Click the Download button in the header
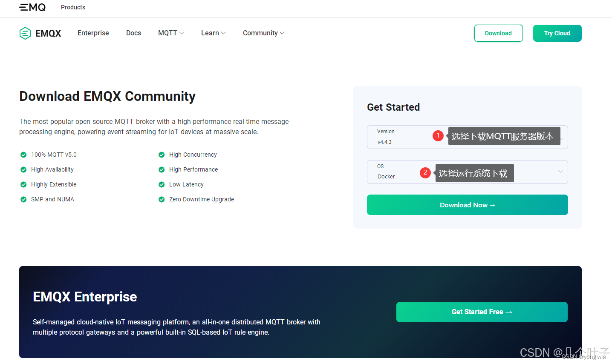This screenshot has width=612, height=364. [x=498, y=33]
